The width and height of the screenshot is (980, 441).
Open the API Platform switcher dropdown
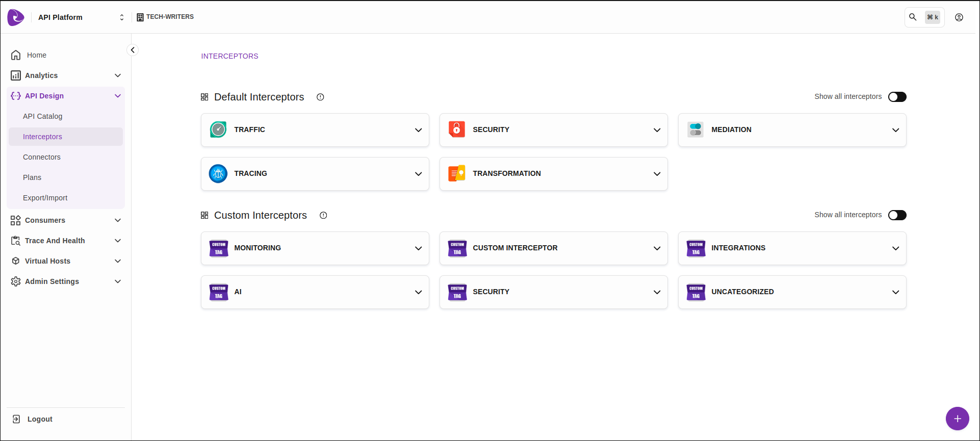tap(121, 17)
